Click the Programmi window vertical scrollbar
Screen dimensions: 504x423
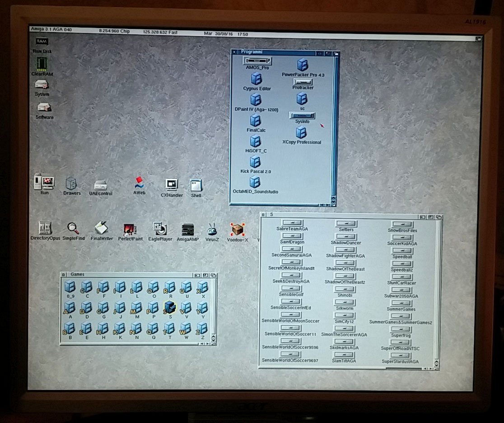click(334, 126)
